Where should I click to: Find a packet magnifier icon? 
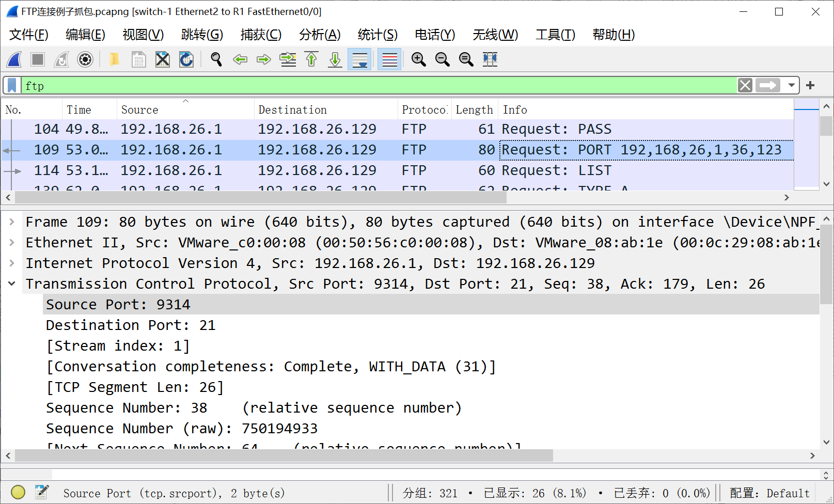pyautogui.click(x=216, y=59)
